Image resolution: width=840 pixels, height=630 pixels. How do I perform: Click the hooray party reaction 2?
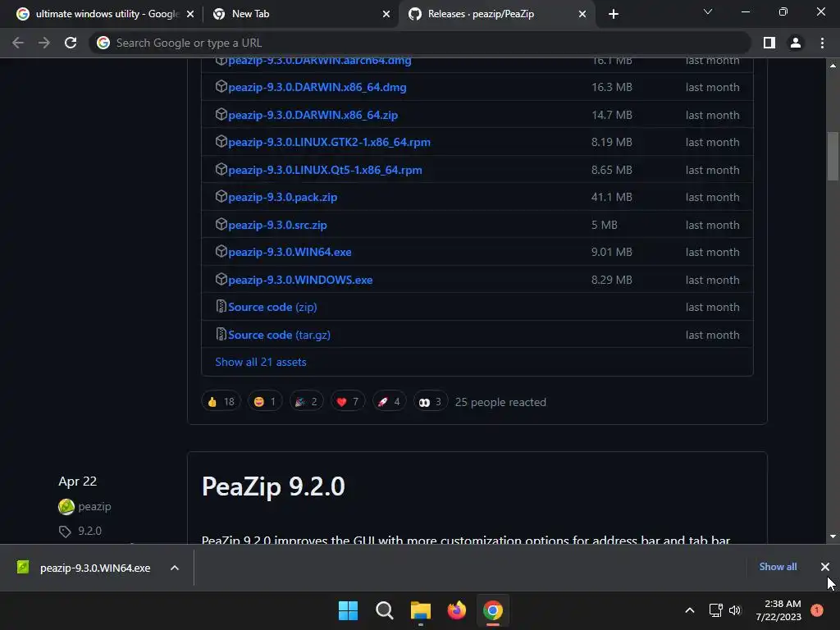coord(307,402)
